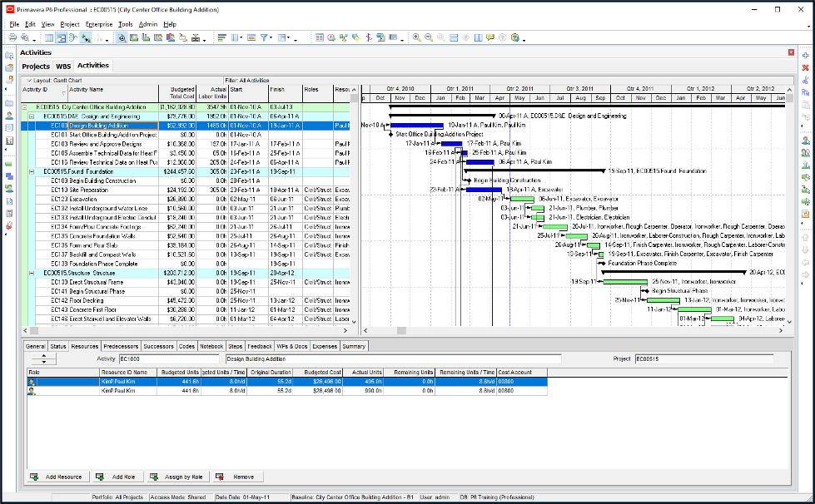Screen dimensions: 815x504
Task: Collapse the Design and Engineering WBS group
Action: click(31, 116)
